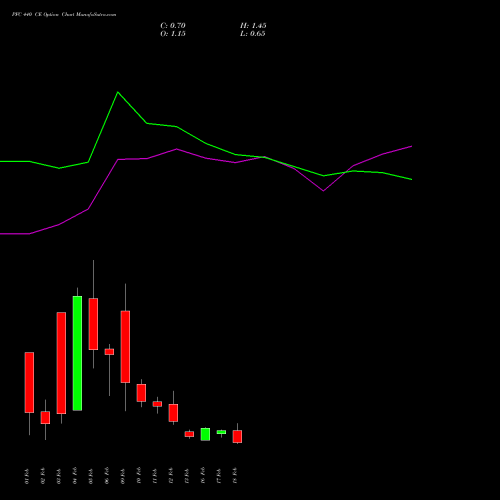Click the lowest dip of the purple line
500x500 pixels.
(x=323, y=191)
